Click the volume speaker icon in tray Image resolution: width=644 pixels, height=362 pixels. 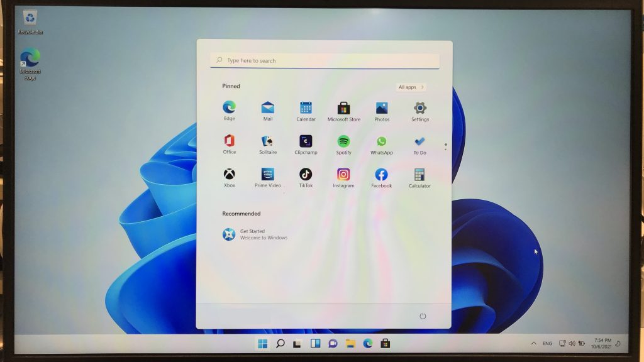pos(572,344)
